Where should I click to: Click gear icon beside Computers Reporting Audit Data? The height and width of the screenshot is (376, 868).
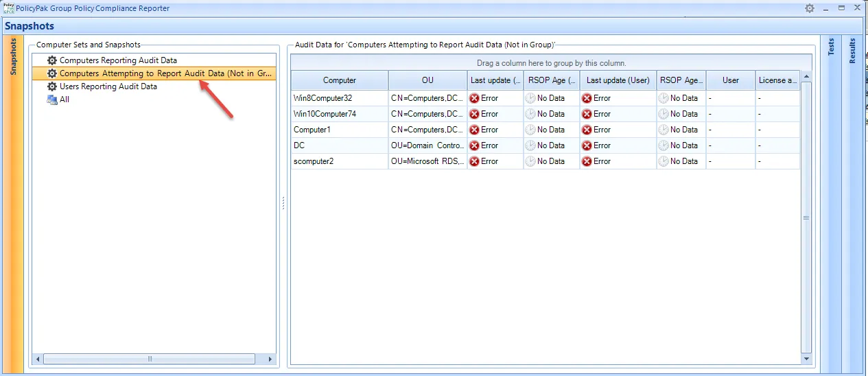coord(52,60)
